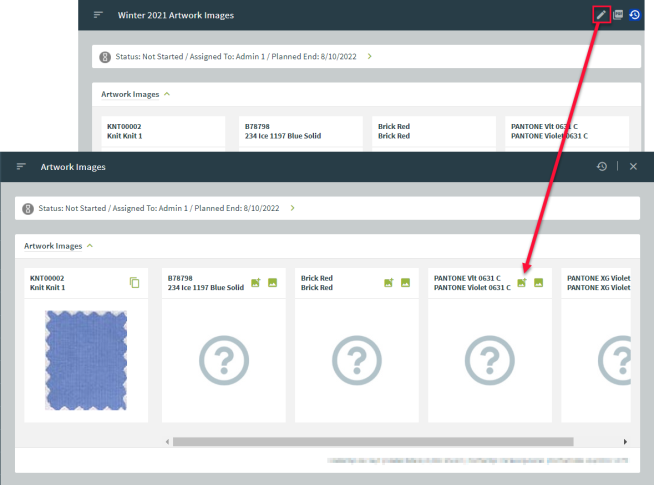The width and height of the screenshot is (654, 485).
Task: Click add image icon on PANTONE Vlt 0631 C card
Action: click(521, 283)
